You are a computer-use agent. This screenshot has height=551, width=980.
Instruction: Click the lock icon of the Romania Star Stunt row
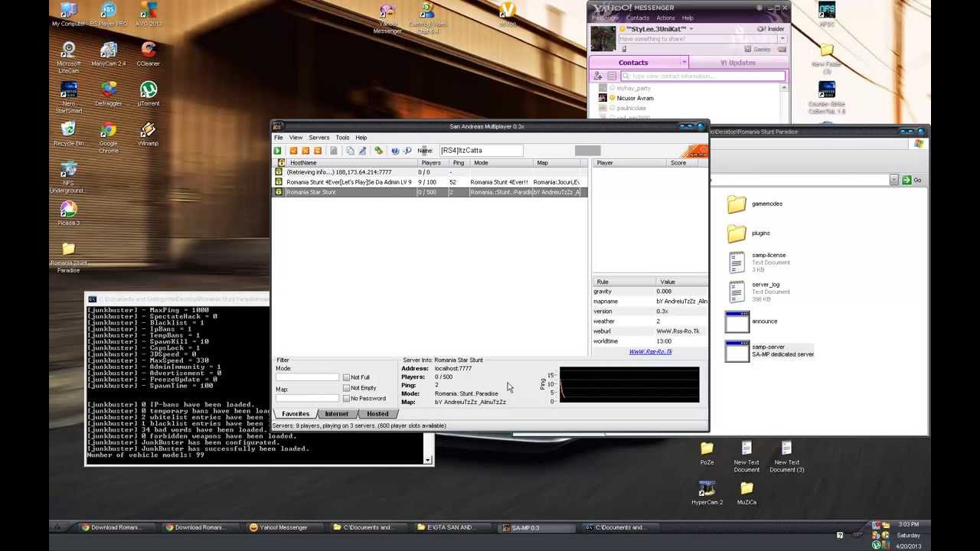(x=279, y=192)
